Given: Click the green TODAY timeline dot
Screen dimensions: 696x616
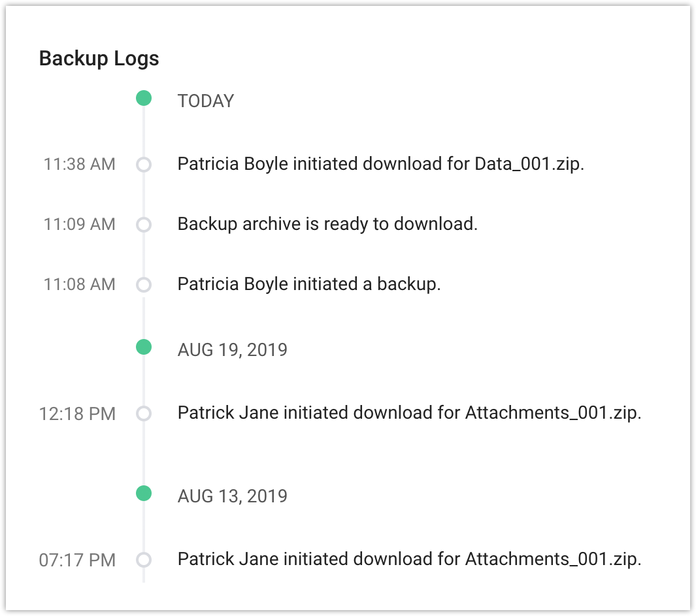Looking at the screenshot, I should tap(144, 99).
